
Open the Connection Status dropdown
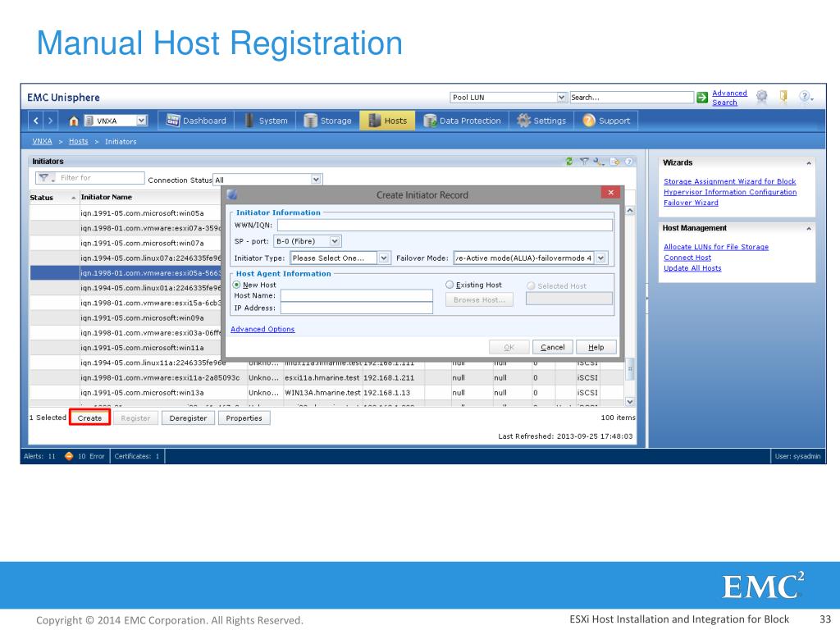pyautogui.click(x=316, y=180)
